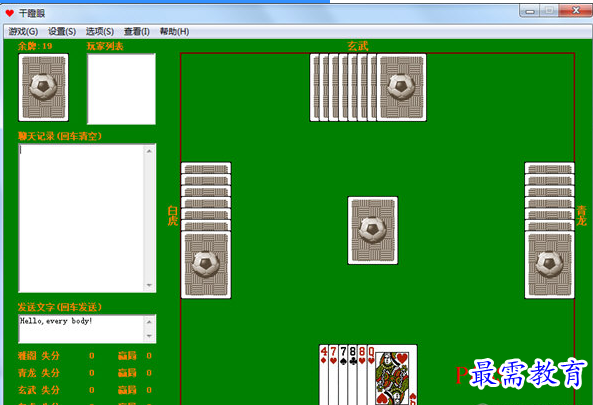Click the send text input with Hello, every body!
Screen dimensions: 593x405
(x=81, y=328)
